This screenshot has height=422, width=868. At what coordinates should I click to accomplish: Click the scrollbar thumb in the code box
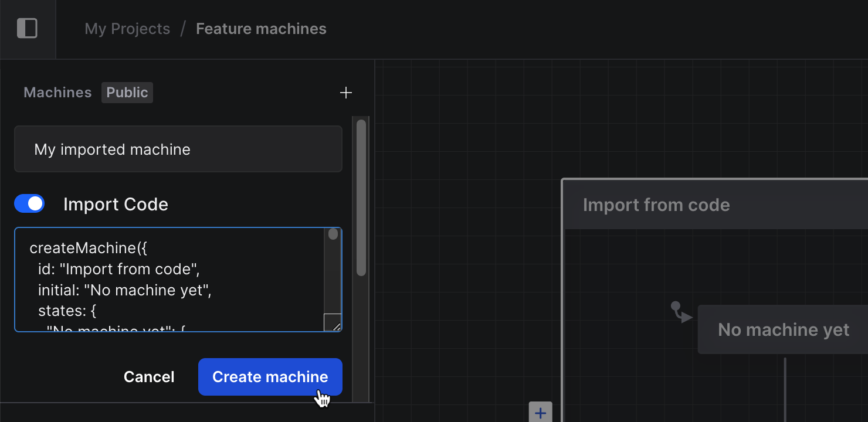point(333,234)
